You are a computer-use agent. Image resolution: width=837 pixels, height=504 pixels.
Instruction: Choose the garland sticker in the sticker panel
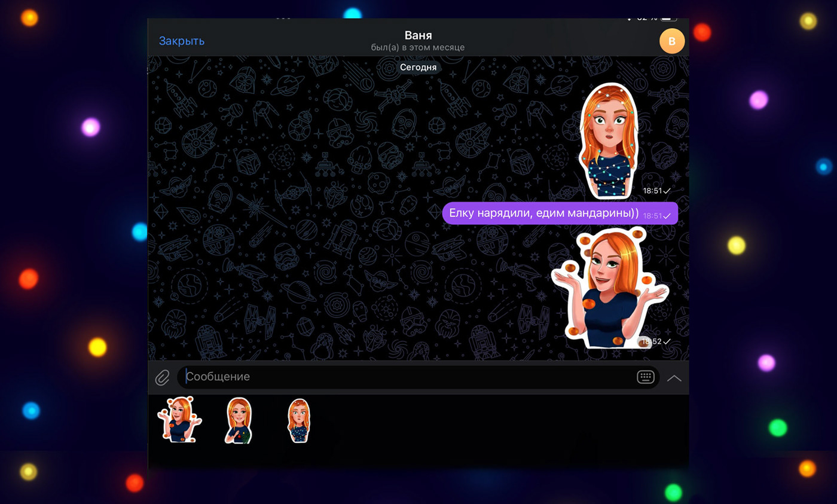coord(298,420)
